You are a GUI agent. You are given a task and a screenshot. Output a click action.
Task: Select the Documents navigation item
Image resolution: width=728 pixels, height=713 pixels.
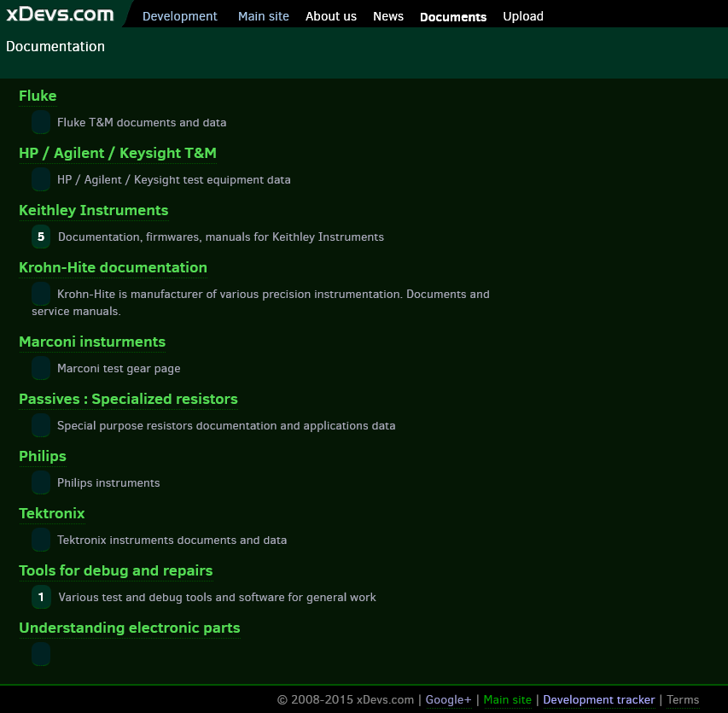pyautogui.click(x=453, y=17)
